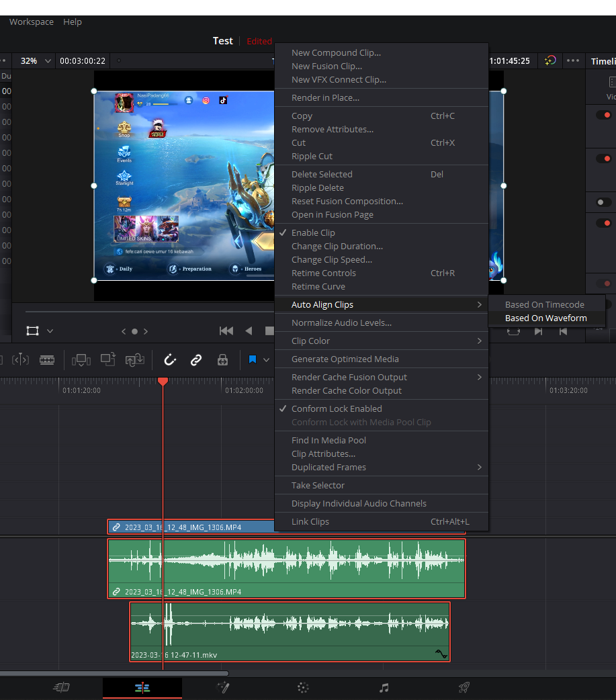The image size is (616, 700).
Task: Click the blue flag icon
Action: point(252,359)
